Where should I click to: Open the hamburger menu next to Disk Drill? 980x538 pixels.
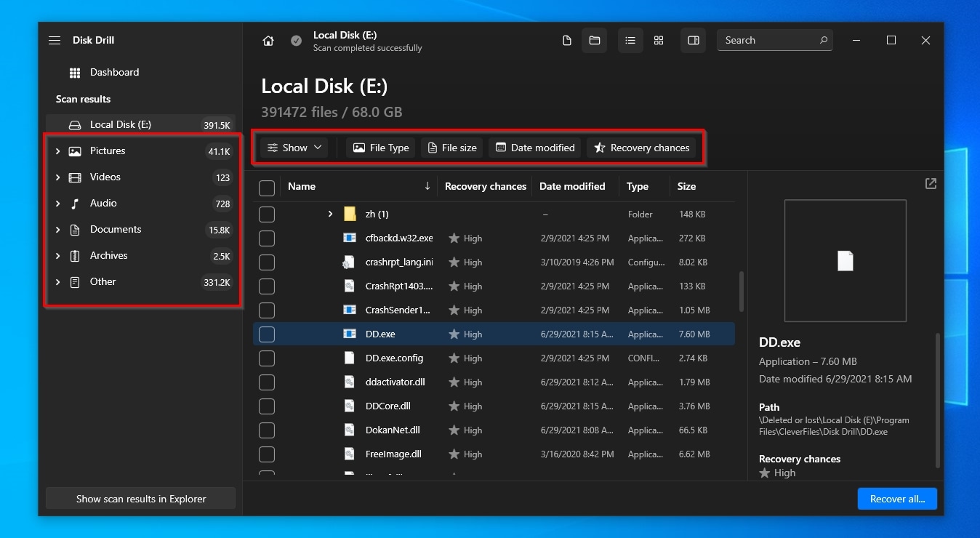pyautogui.click(x=55, y=40)
